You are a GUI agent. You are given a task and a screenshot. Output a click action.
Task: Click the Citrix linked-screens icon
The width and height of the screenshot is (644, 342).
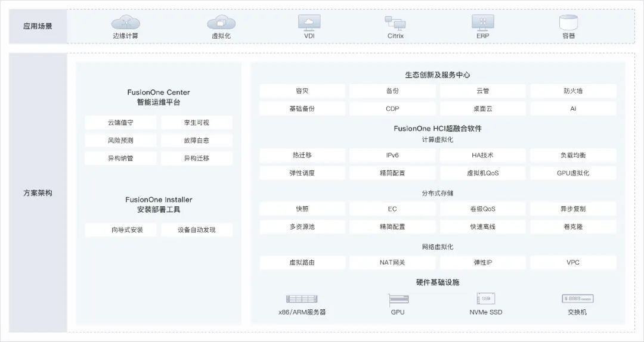(395, 23)
